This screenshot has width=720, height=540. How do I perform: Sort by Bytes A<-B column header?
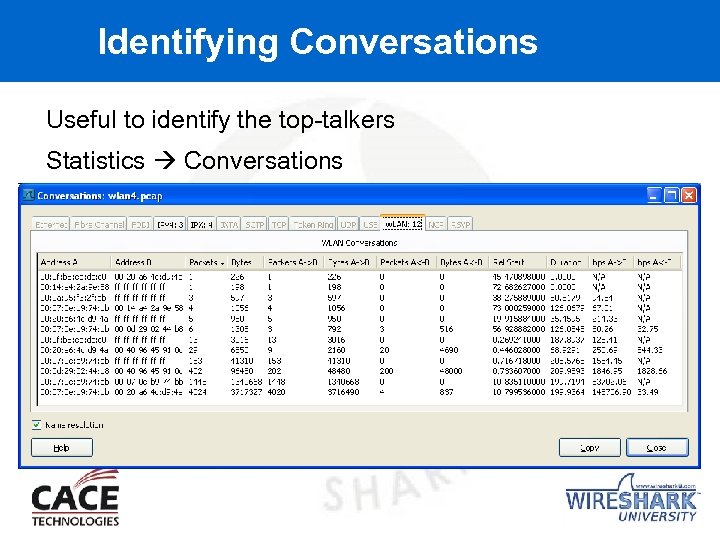point(462,262)
